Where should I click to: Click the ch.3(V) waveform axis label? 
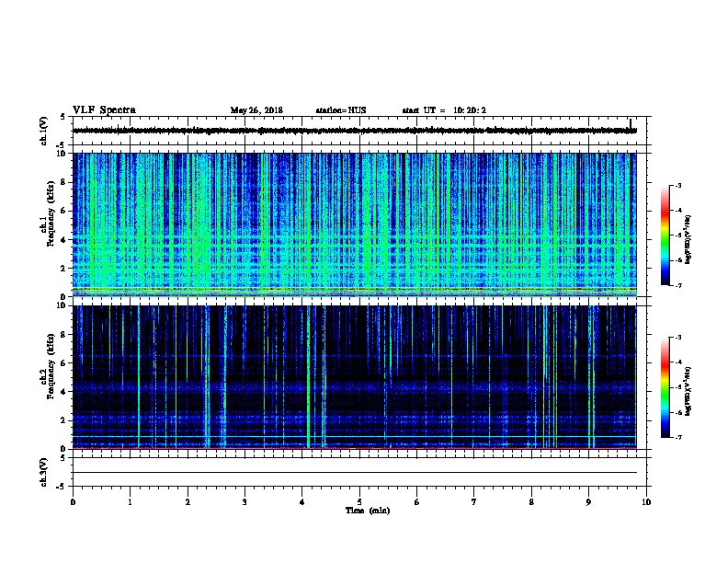click(43, 472)
